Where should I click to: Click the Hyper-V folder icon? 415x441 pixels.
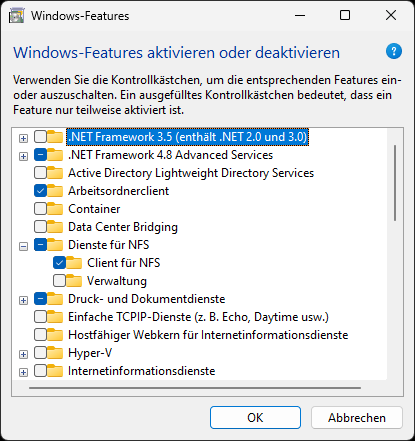pyautogui.click(x=55, y=353)
